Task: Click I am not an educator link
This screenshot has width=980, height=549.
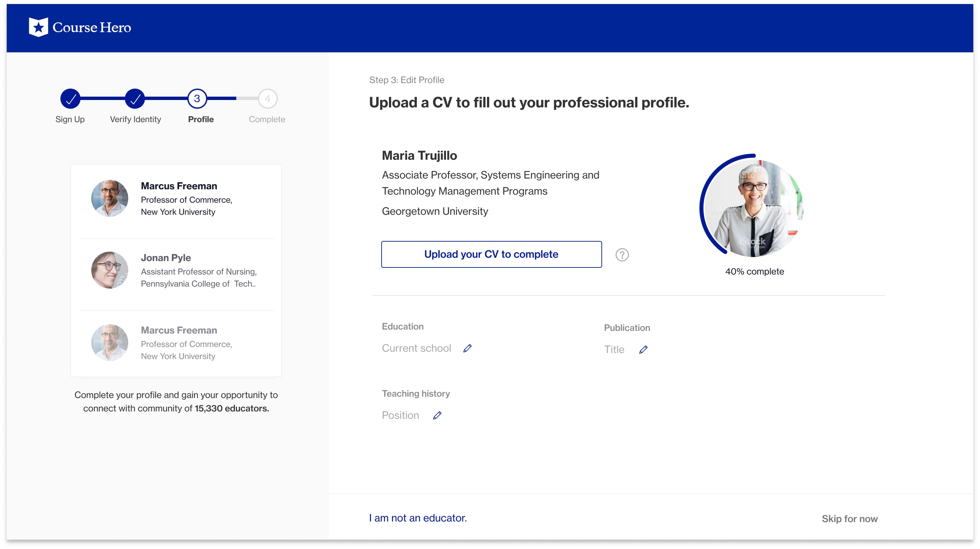Action: (x=418, y=518)
